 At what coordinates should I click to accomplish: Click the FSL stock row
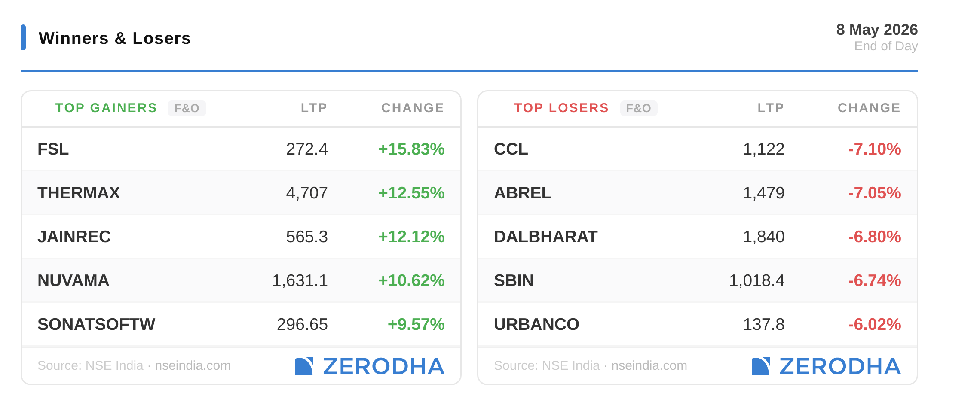point(241,149)
